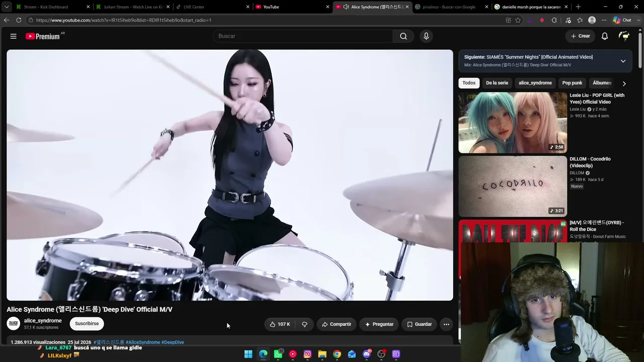Open a new browser tab

[578, 7]
